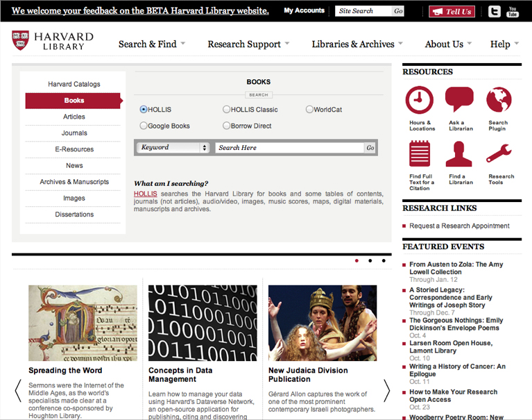Click the Research Tools wrench icon
The width and height of the screenshot is (532, 420).
pos(499,153)
